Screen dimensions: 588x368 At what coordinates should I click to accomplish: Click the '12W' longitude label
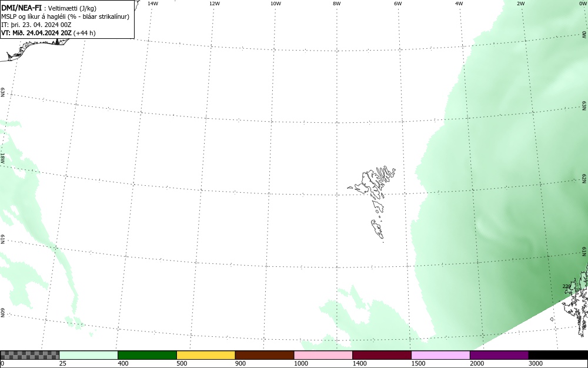tap(215, 4)
